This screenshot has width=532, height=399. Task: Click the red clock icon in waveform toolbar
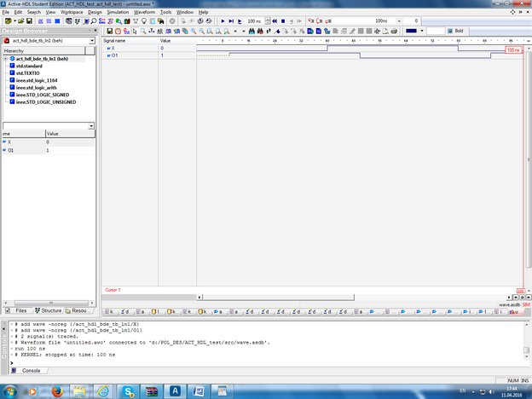click(x=118, y=32)
